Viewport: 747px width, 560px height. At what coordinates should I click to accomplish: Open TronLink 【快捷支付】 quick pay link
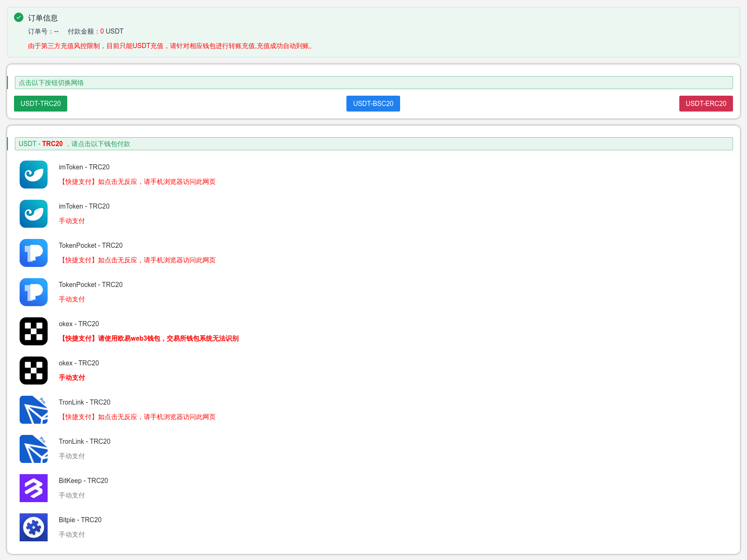coord(137,417)
